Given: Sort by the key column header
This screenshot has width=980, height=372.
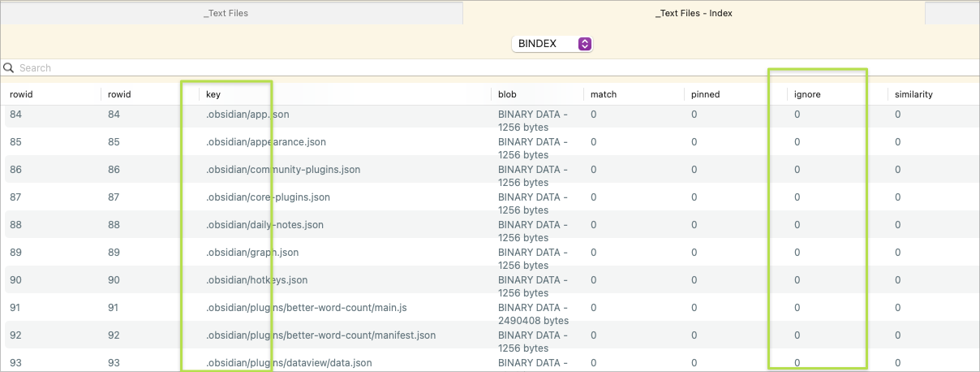Looking at the screenshot, I should 213,94.
